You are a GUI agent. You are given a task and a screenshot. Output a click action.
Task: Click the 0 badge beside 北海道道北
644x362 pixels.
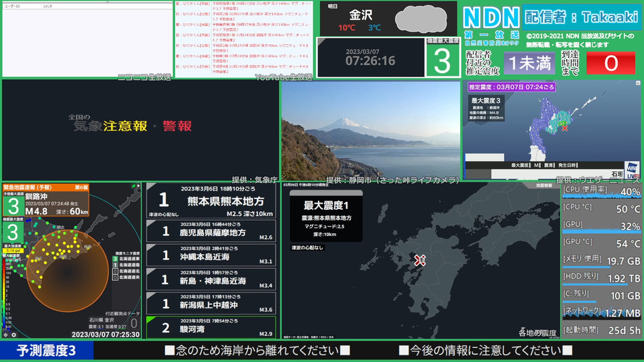coord(115,271)
